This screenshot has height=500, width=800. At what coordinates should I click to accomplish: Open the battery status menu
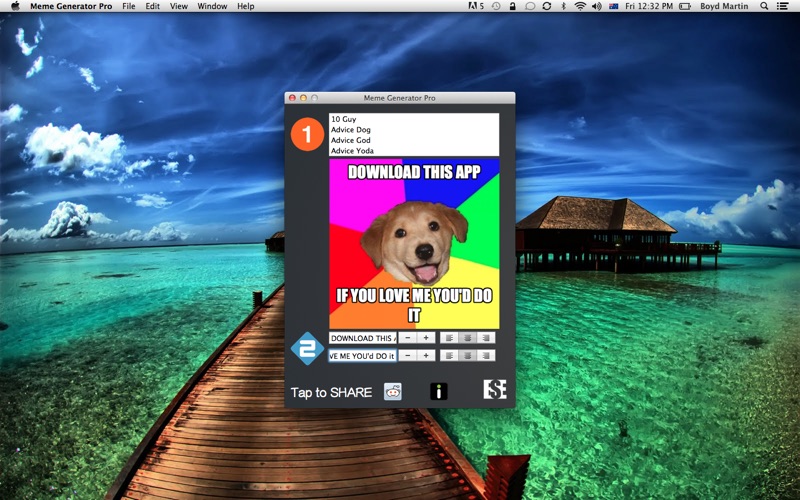click(685, 6)
